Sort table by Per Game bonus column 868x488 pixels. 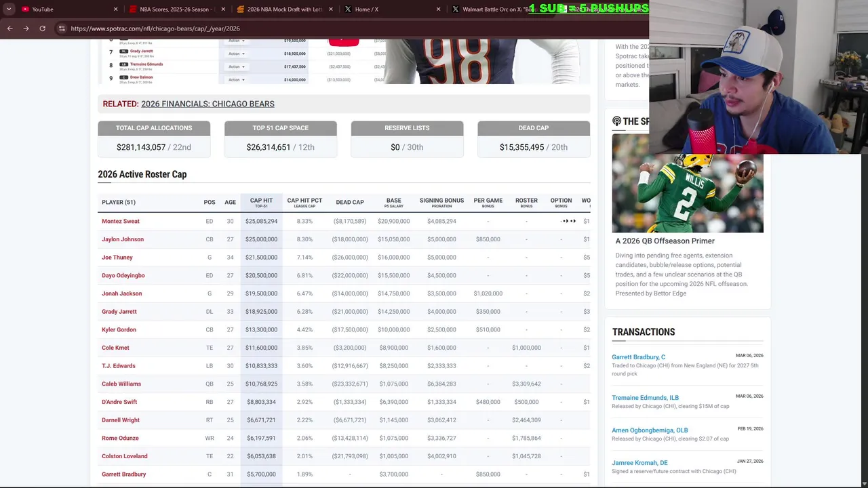(x=488, y=202)
